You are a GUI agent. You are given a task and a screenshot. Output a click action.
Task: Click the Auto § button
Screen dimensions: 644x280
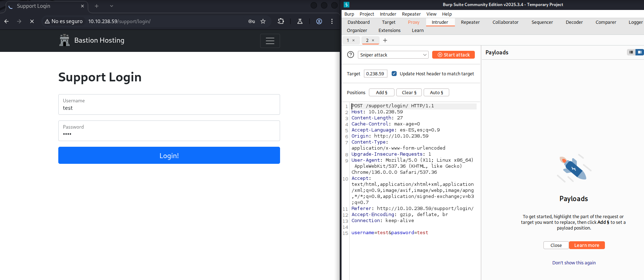tap(436, 92)
